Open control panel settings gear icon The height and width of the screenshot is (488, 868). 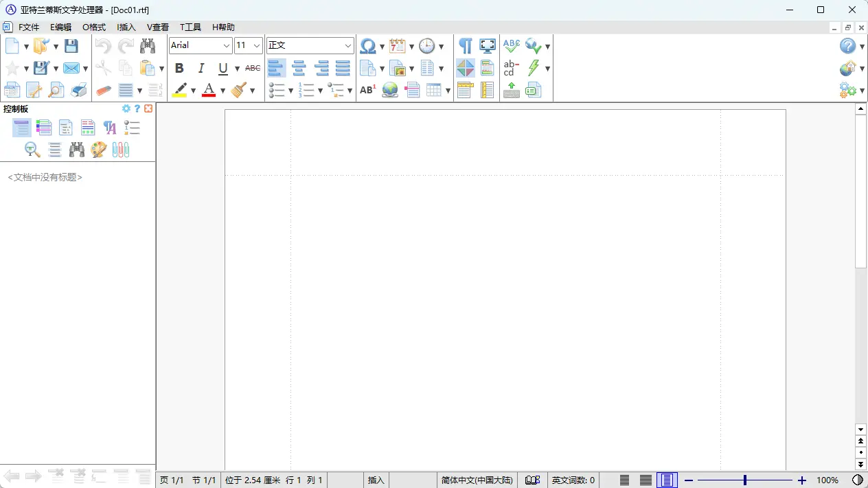[126, 108]
